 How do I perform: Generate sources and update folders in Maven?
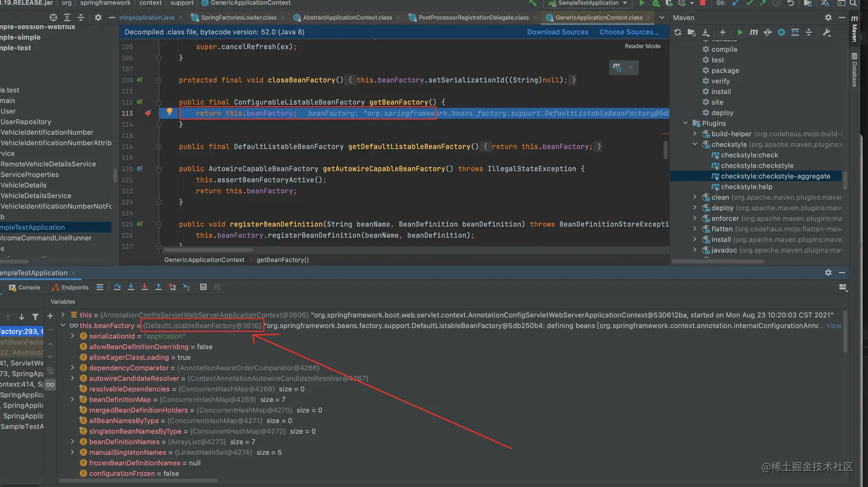click(692, 32)
